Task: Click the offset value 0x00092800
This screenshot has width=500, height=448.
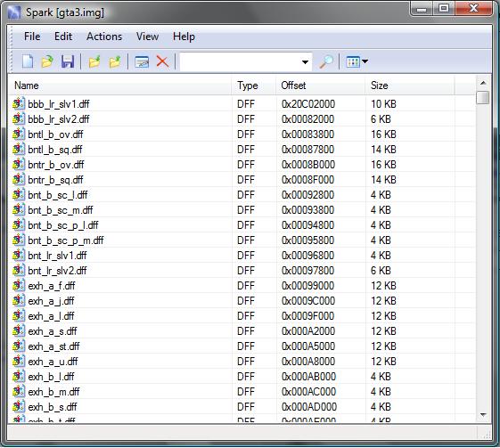Action: (307, 195)
